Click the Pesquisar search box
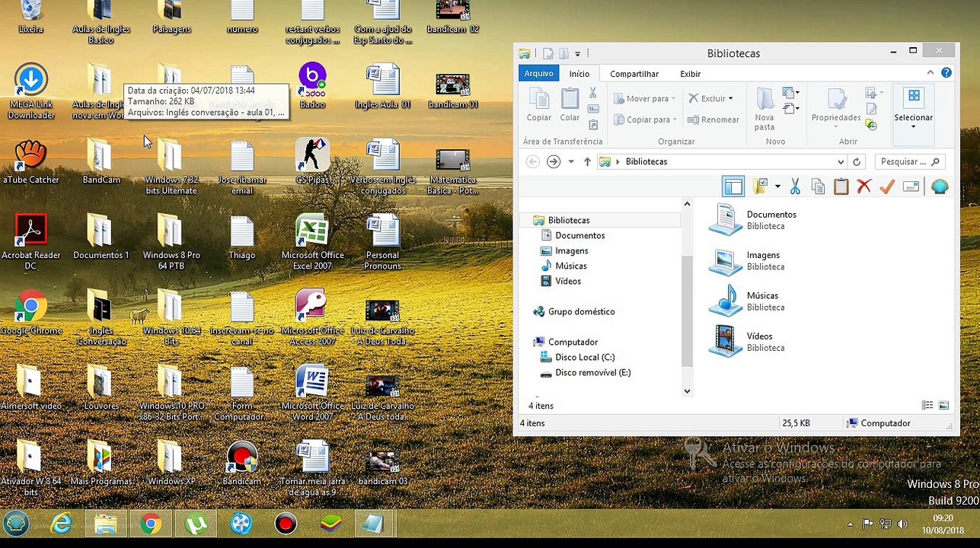The height and width of the screenshot is (548, 980). point(910,161)
